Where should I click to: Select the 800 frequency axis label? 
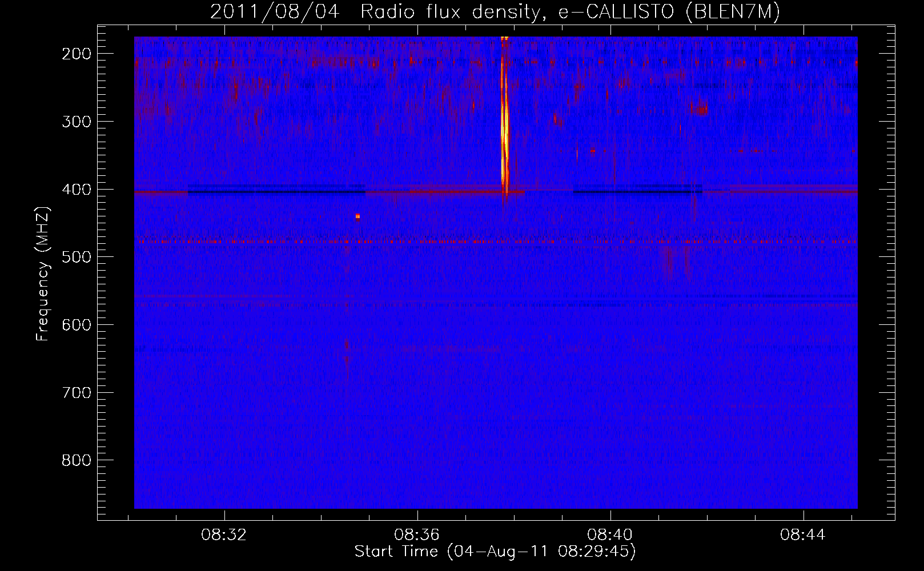click(x=76, y=460)
